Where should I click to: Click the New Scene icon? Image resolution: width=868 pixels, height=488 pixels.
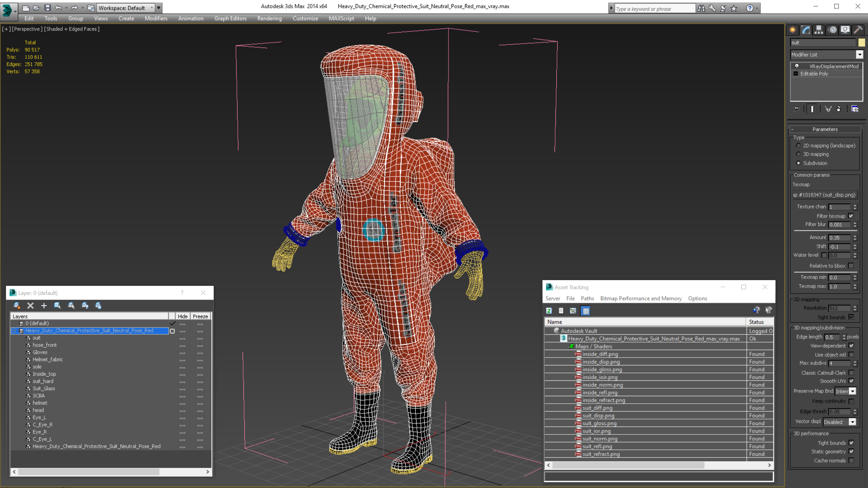[x=26, y=8]
